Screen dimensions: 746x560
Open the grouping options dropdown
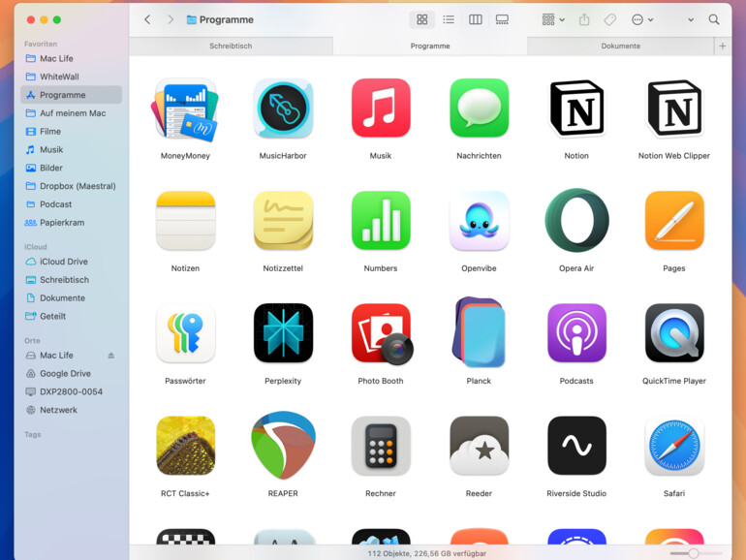click(553, 19)
